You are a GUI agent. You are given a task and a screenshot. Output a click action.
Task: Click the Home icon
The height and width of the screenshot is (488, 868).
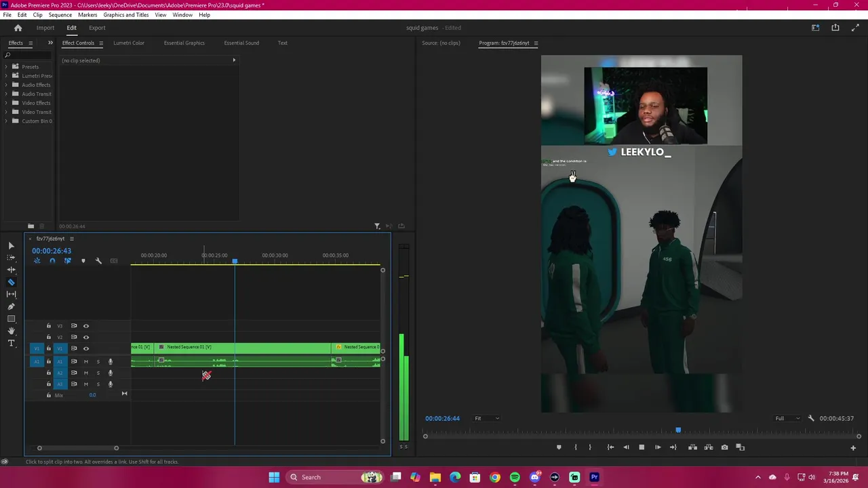pyautogui.click(x=18, y=28)
